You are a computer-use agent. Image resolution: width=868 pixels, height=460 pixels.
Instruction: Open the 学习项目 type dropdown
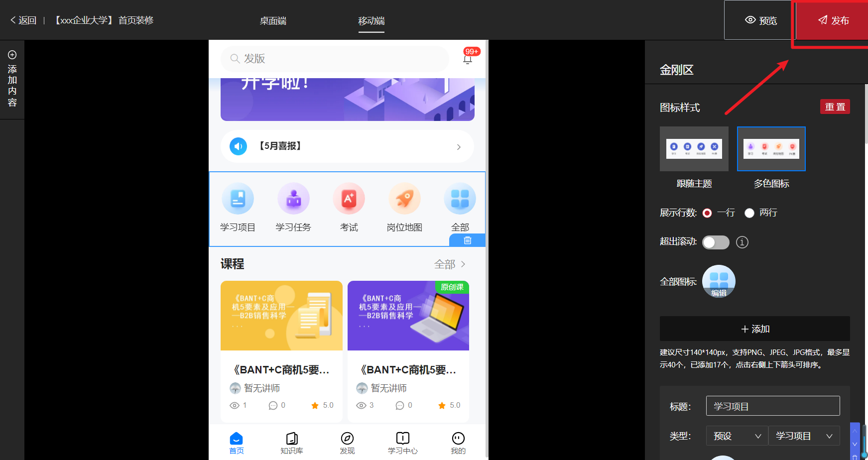click(804, 436)
